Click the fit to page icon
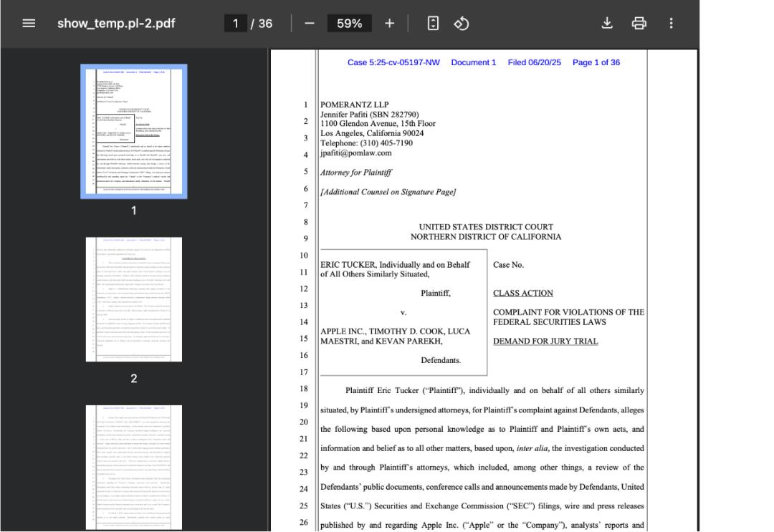 (433, 23)
